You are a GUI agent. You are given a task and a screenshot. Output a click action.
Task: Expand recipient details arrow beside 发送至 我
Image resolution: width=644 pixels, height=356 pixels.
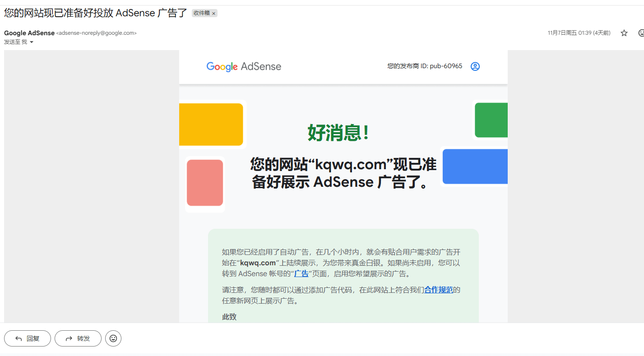[x=32, y=42]
